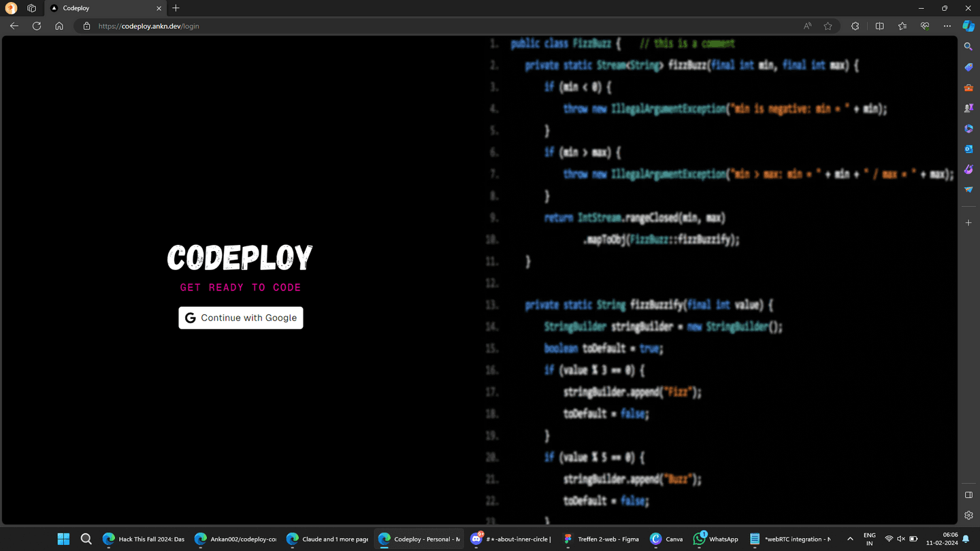Open the Favorites list
Screen dimensions: 980x551
(x=902, y=26)
